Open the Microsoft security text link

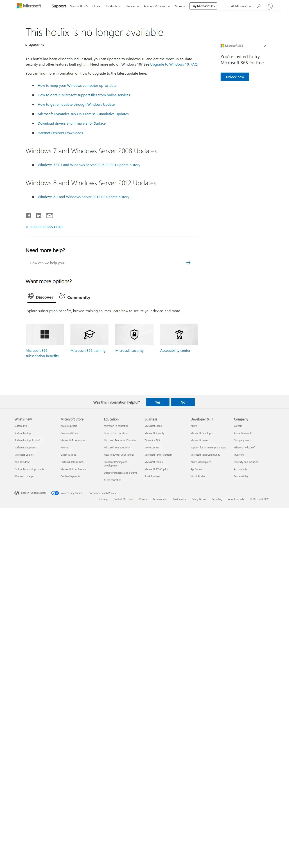tap(129, 350)
